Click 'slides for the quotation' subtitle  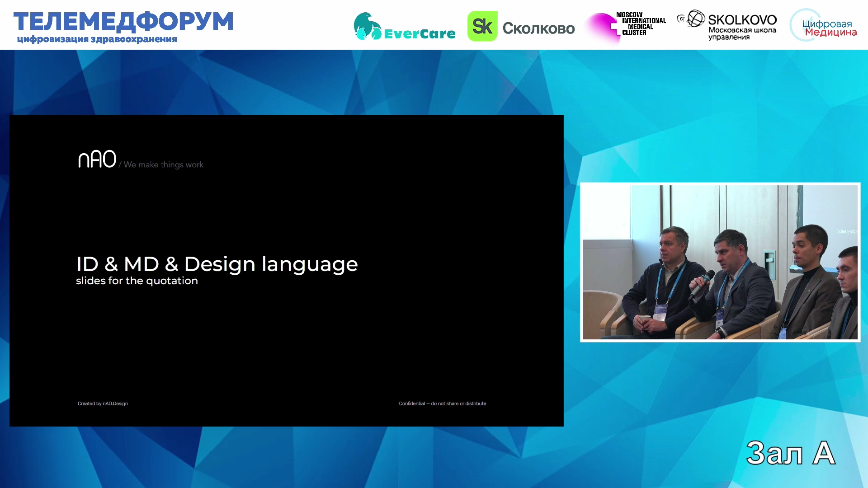pos(137,281)
